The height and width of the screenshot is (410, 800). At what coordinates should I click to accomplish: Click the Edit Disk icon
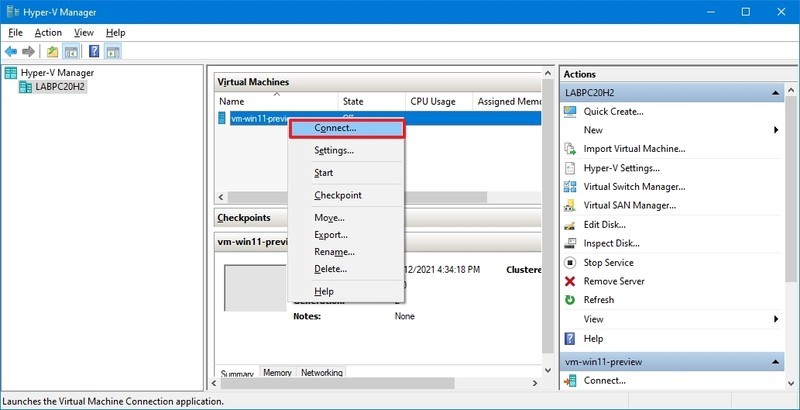click(570, 225)
